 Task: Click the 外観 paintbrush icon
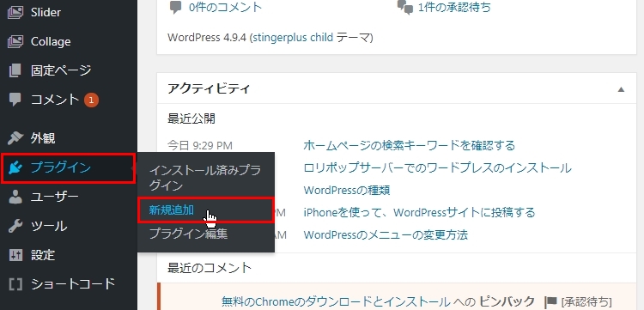click(15, 139)
